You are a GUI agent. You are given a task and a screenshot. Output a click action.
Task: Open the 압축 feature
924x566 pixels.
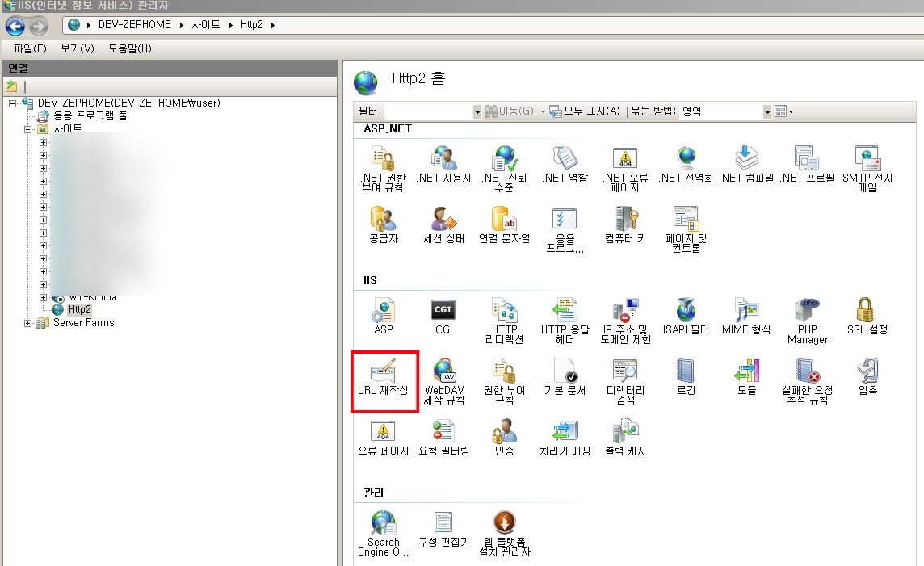click(x=867, y=377)
